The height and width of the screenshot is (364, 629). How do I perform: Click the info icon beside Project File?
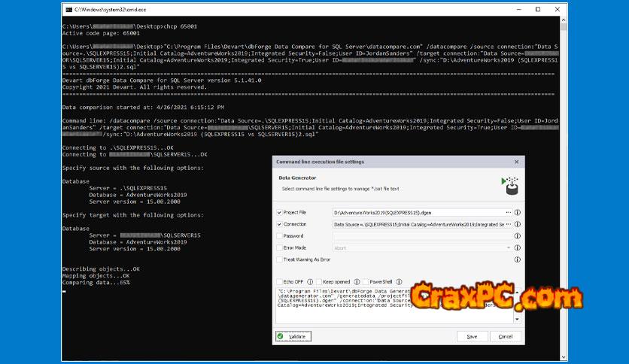[x=518, y=213]
